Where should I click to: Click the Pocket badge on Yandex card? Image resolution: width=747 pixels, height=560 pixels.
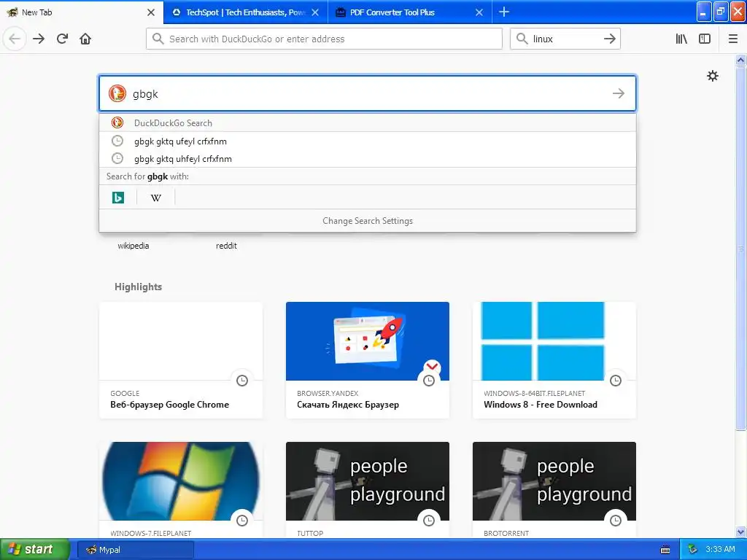[x=432, y=366]
